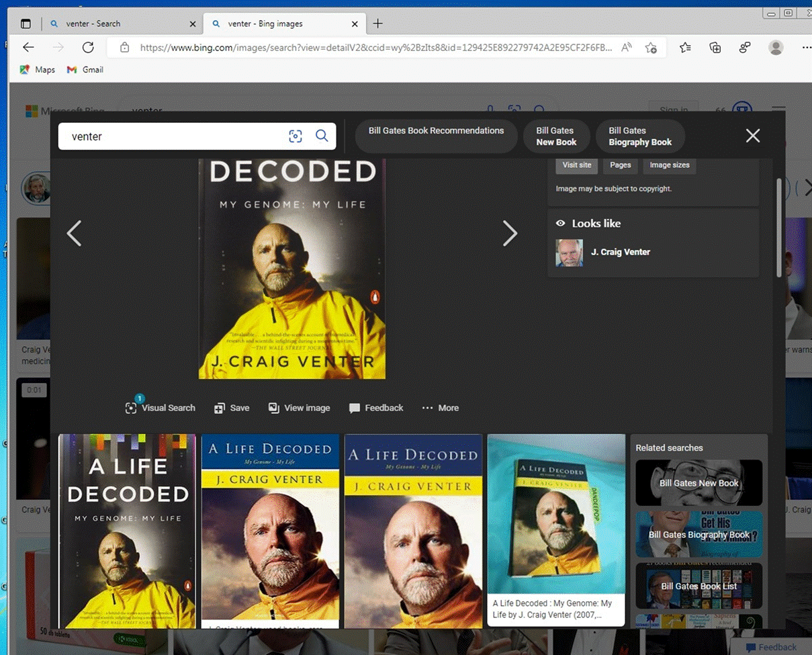The image size is (812, 655).
Task: Click the visual search camera icon in search box
Action: [x=296, y=136]
